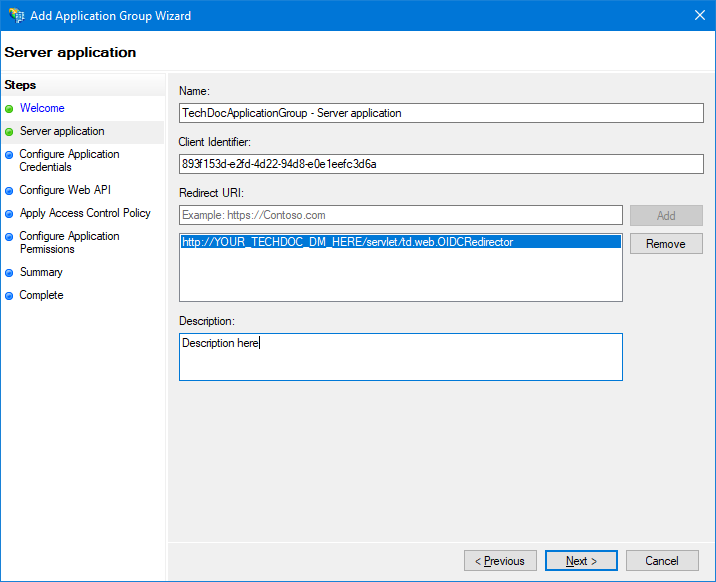The height and width of the screenshot is (582, 716).
Task: Focus the Redirect URI input box
Action: click(401, 215)
